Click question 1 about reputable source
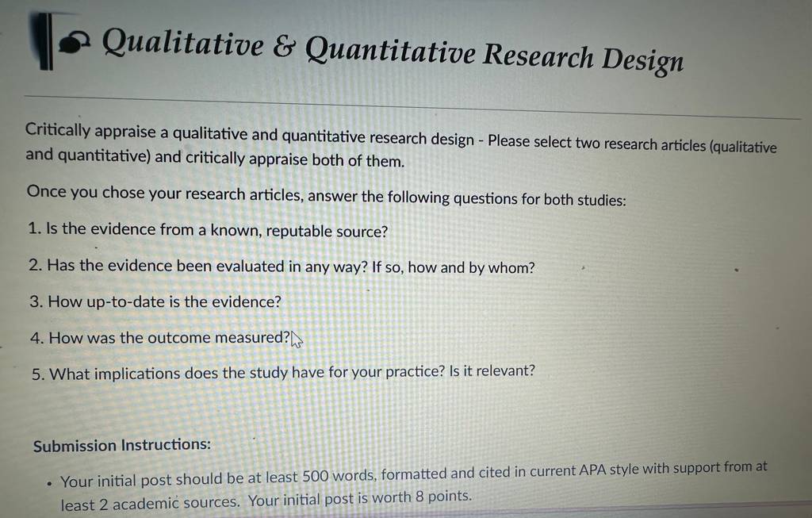The image size is (812, 518). pyautogui.click(x=209, y=230)
